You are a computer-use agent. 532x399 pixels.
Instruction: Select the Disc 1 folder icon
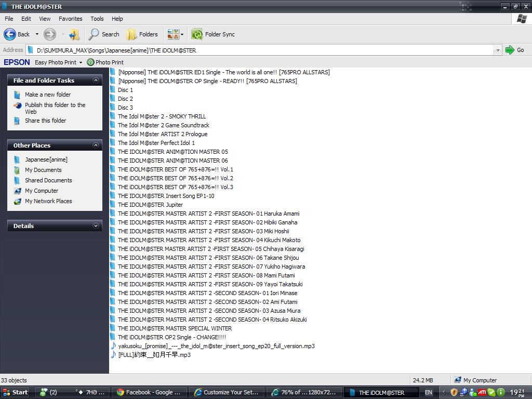tap(113, 90)
